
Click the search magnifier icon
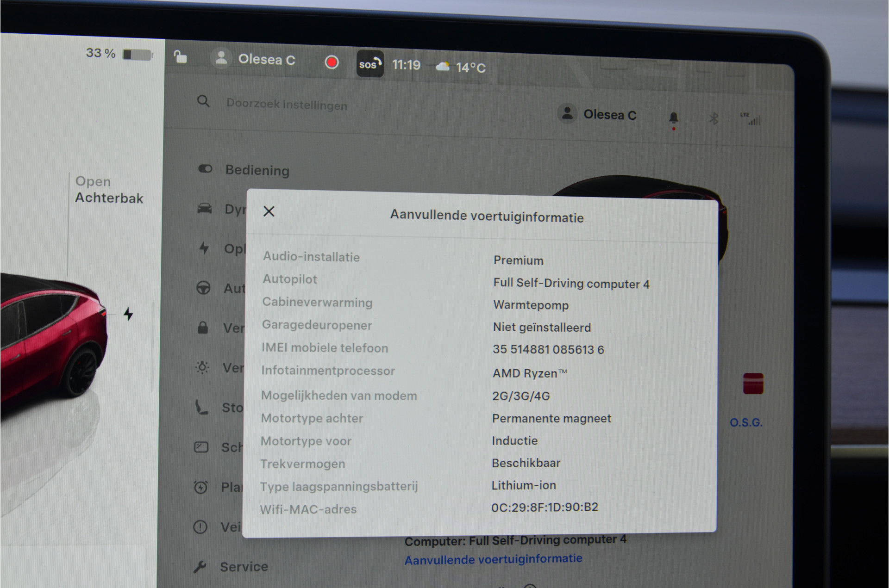pos(203,101)
